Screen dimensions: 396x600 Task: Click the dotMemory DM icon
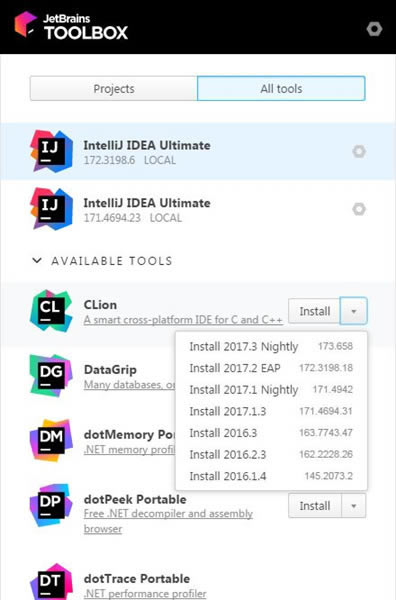tap(51, 440)
